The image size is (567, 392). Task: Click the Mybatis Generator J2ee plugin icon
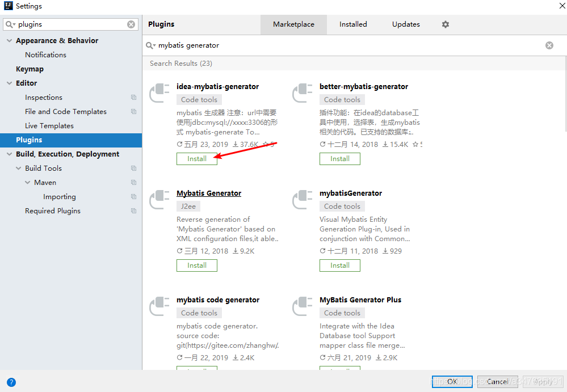159,200
